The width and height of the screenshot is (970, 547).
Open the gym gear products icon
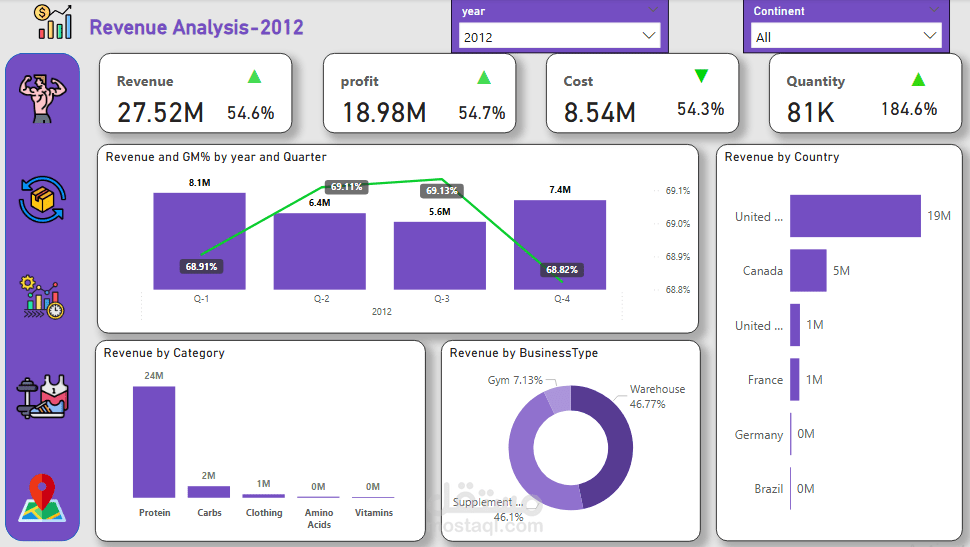pos(42,397)
